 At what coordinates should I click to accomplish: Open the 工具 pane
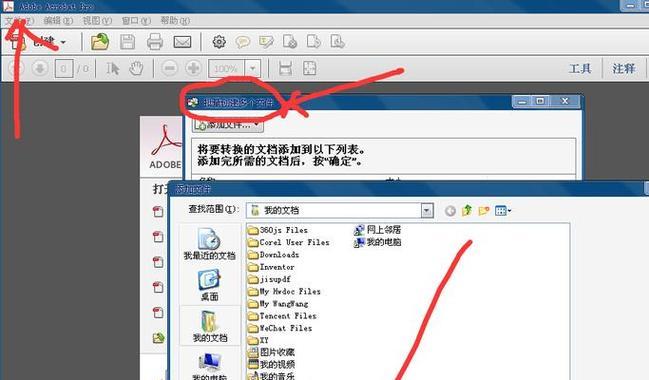580,68
